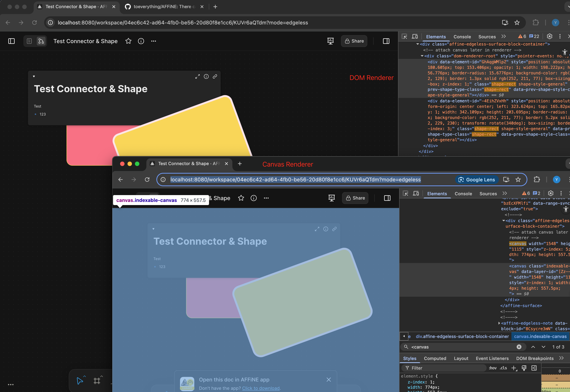Click the Google Lens button in address bar

tap(477, 180)
